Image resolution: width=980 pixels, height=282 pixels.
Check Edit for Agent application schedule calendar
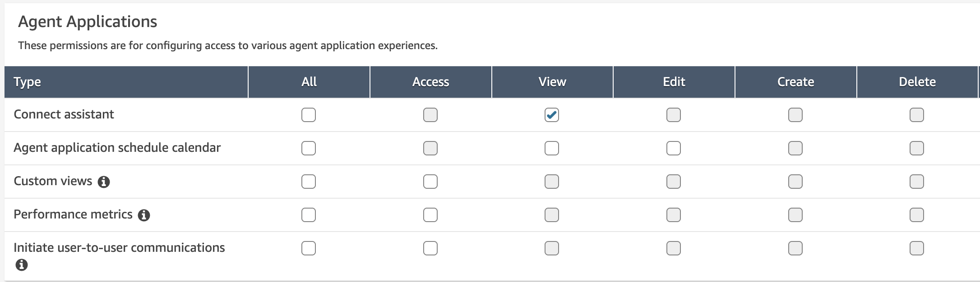673,148
